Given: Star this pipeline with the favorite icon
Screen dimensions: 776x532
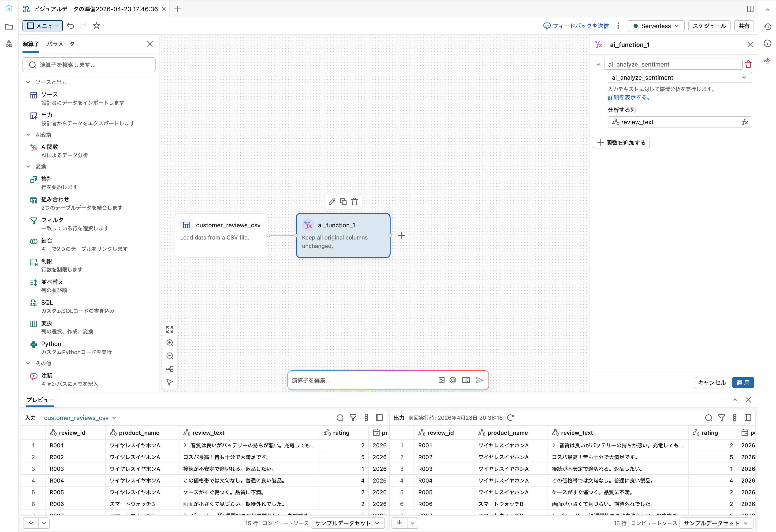Looking at the screenshot, I should pyautogui.click(x=97, y=26).
